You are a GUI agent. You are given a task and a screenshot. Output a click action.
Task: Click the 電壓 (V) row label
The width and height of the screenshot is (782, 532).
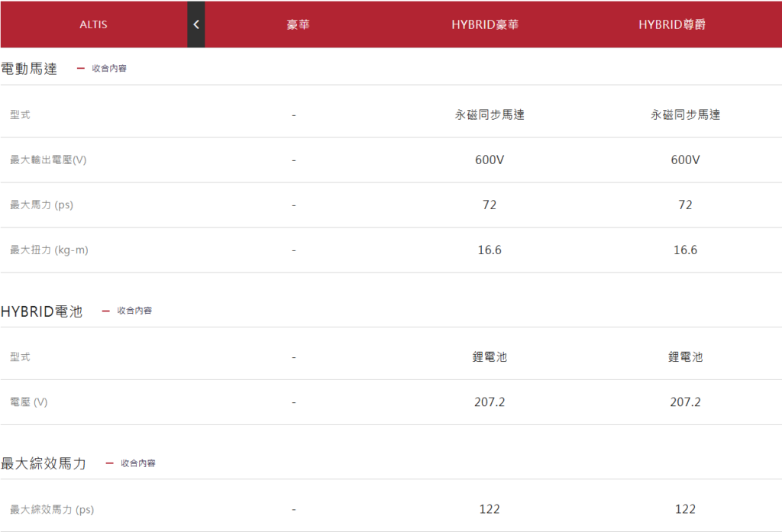28,402
